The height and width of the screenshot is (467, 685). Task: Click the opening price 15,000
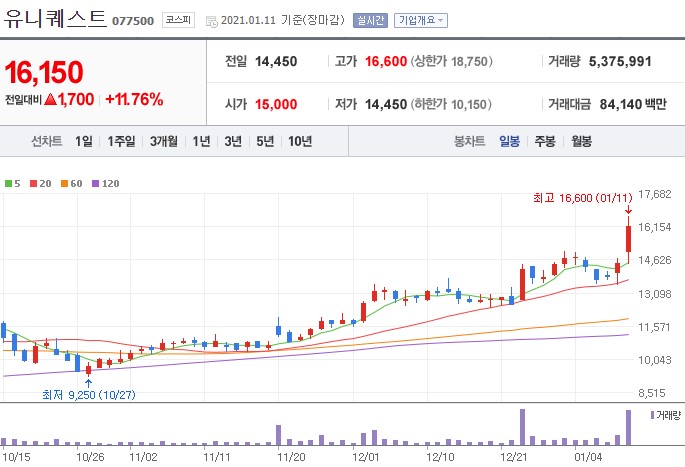276,104
